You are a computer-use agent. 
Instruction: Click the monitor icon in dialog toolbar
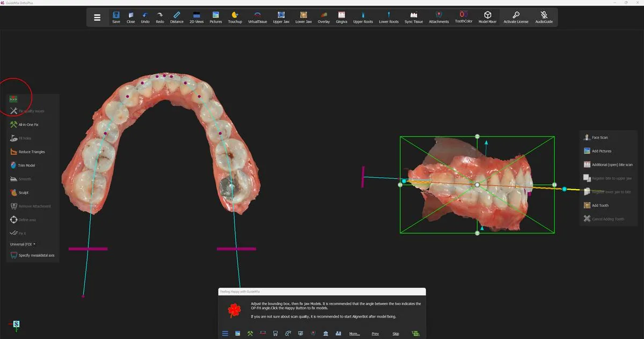pyautogui.click(x=301, y=334)
